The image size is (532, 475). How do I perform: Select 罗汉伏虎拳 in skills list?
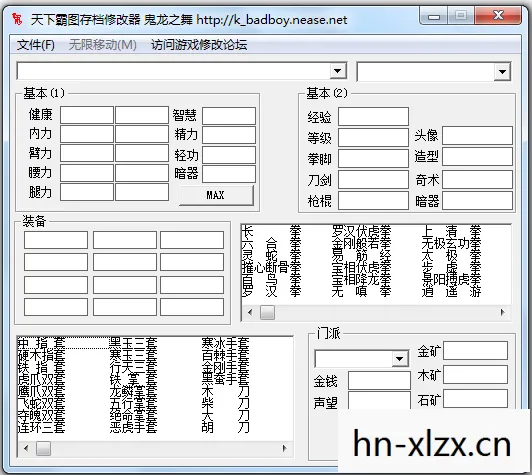[x=361, y=231]
